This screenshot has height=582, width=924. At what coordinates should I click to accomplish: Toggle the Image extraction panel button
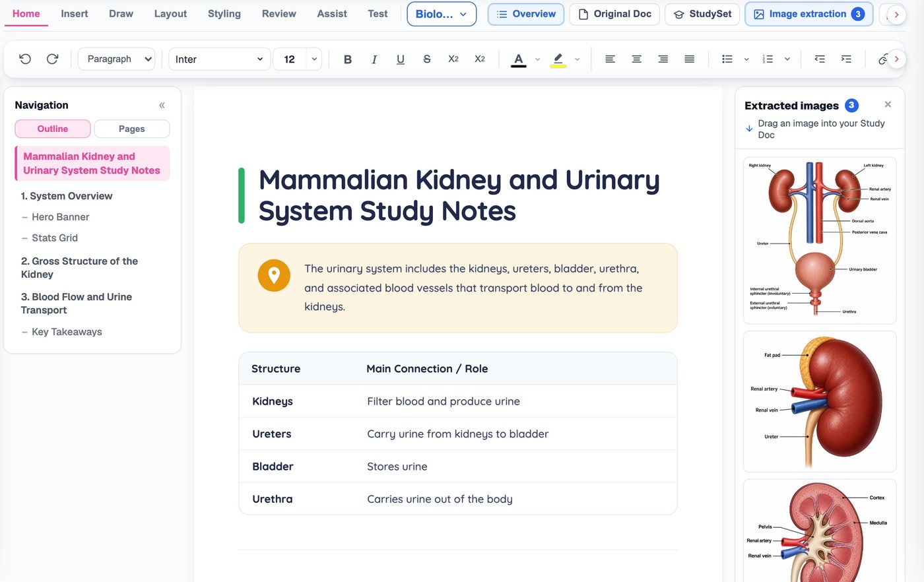coord(808,14)
